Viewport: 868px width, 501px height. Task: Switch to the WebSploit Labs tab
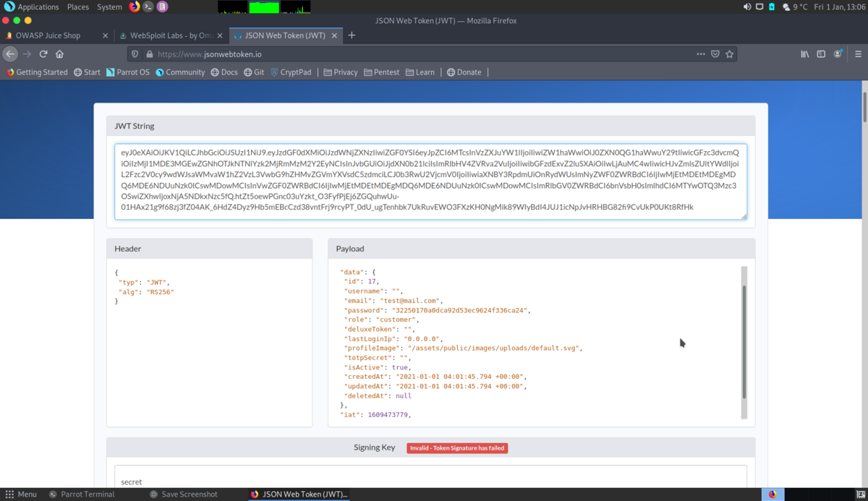coord(171,35)
